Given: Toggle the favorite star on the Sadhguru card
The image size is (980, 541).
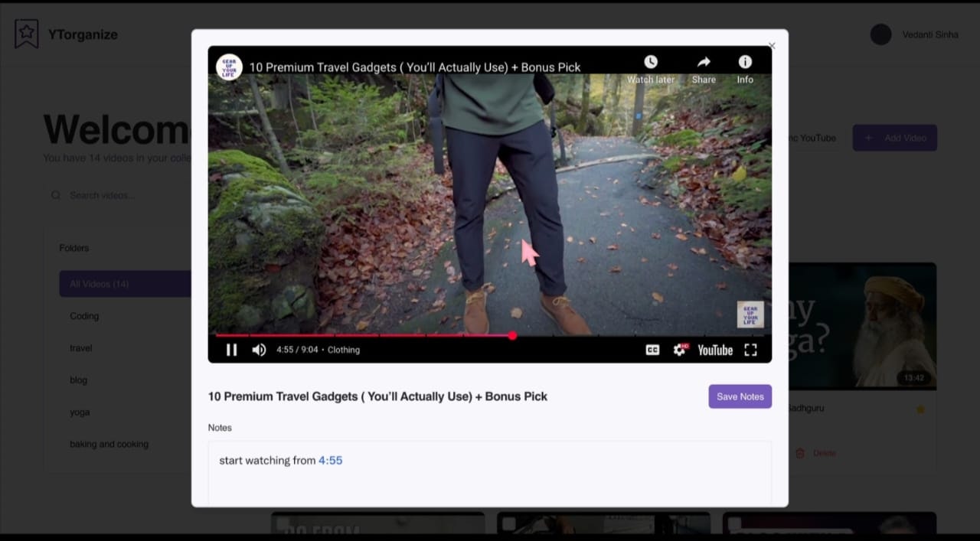Looking at the screenshot, I should pos(920,409).
